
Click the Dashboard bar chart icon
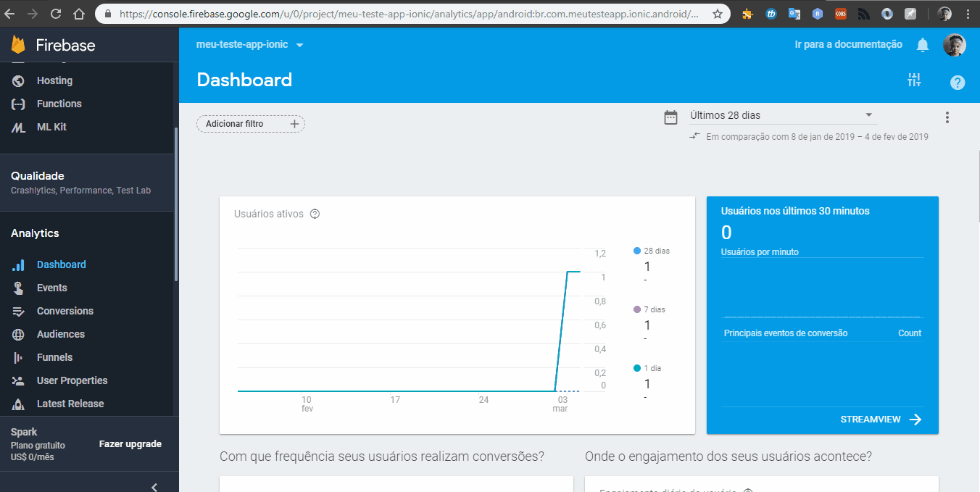19,264
